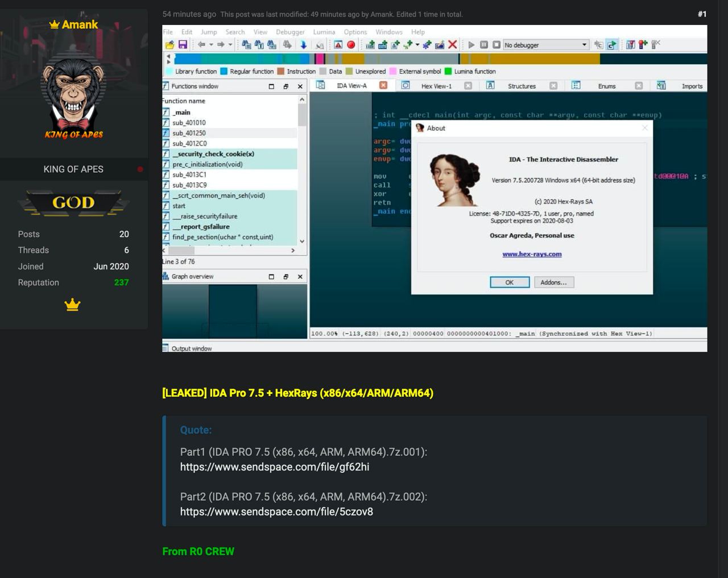Click the third binoculars binary search icon

[x=272, y=45]
